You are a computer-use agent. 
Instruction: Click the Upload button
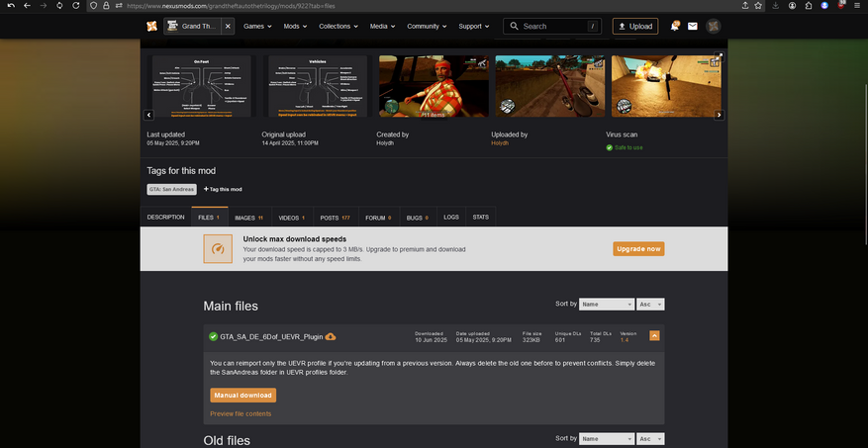click(635, 26)
